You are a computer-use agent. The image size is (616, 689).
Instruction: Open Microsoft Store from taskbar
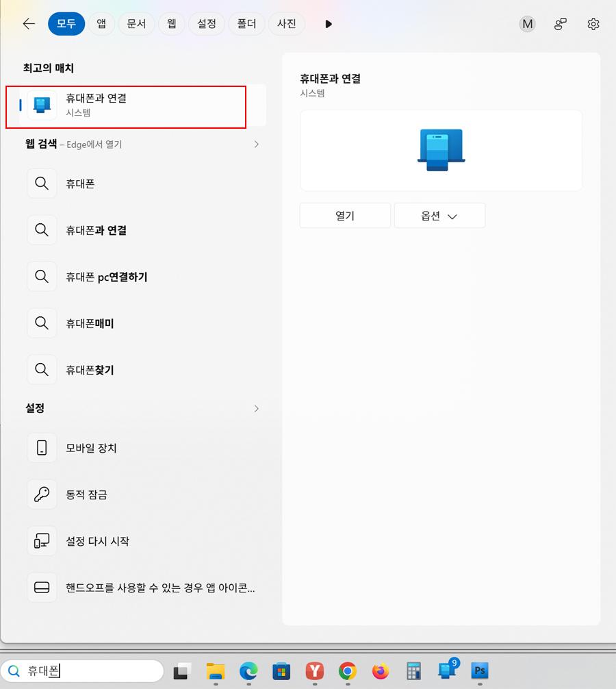tap(281, 671)
